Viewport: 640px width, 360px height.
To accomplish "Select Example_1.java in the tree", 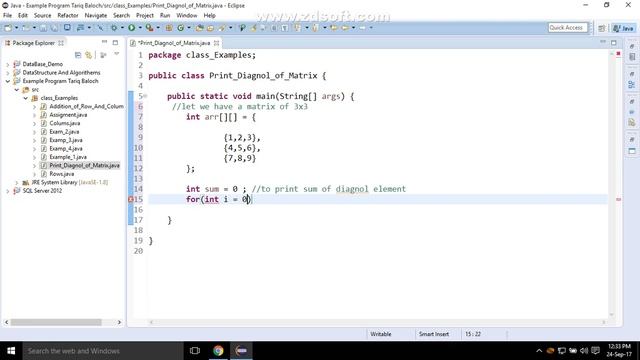I will tap(68, 157).
